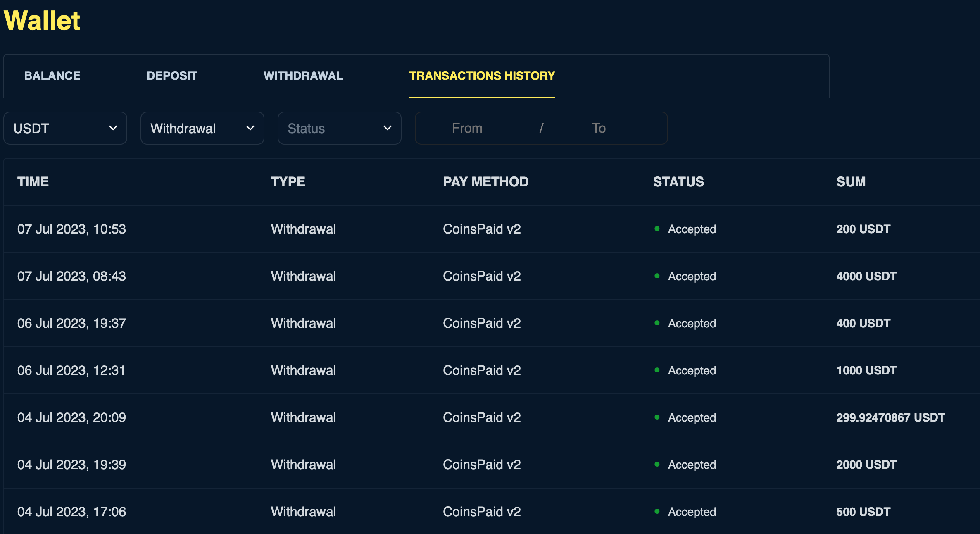The image size is (980, 534).
Task: Click the To date field
Action: point(598,128)
